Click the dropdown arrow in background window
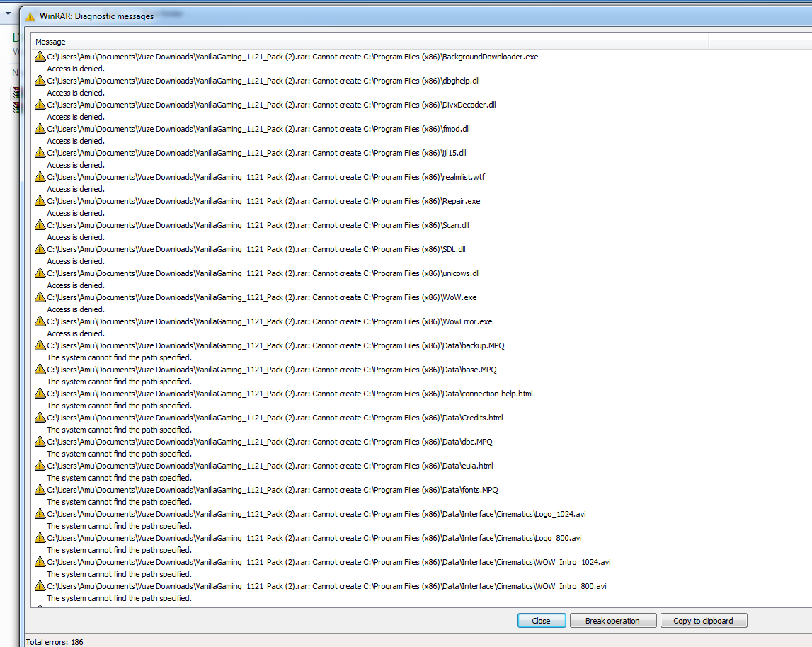 tap(8, 13)
